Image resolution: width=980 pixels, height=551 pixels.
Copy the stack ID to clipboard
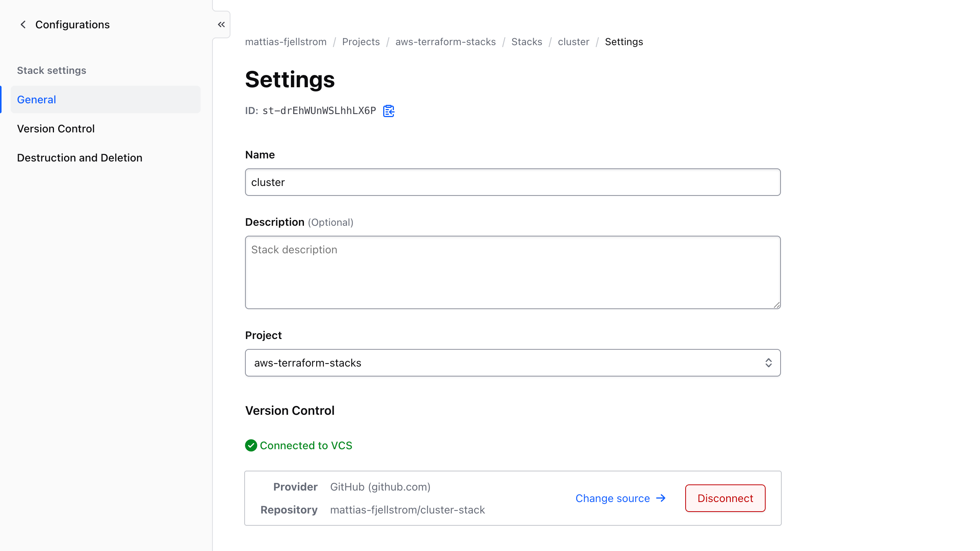tap(389, 111)
